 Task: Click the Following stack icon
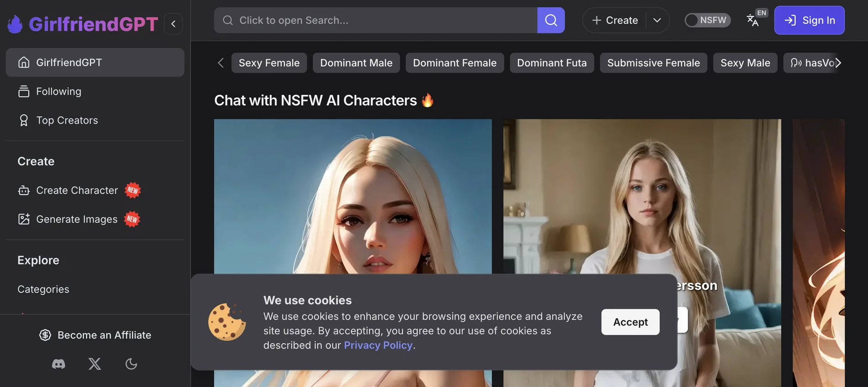point(24,91)
